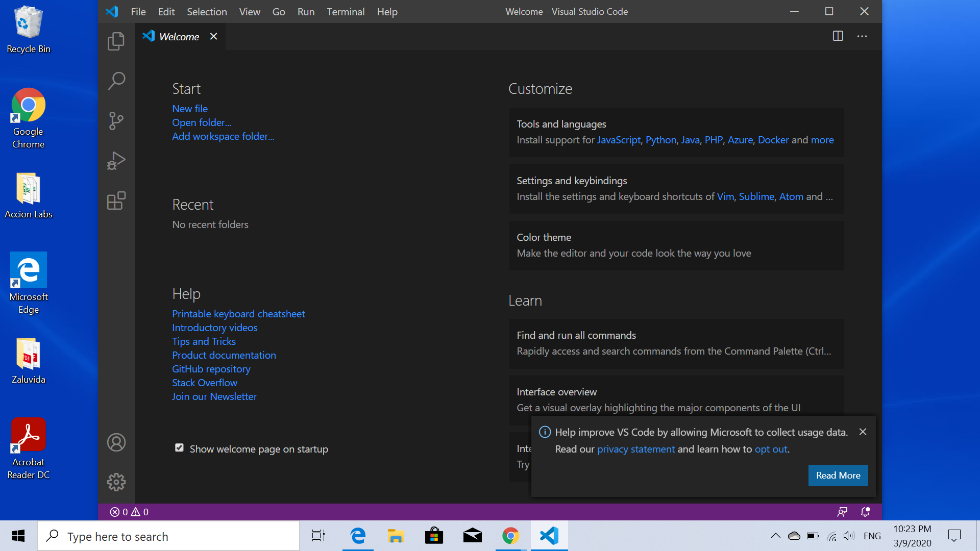
Task: Dismiss the usage data notification
Action: (863, 432)
